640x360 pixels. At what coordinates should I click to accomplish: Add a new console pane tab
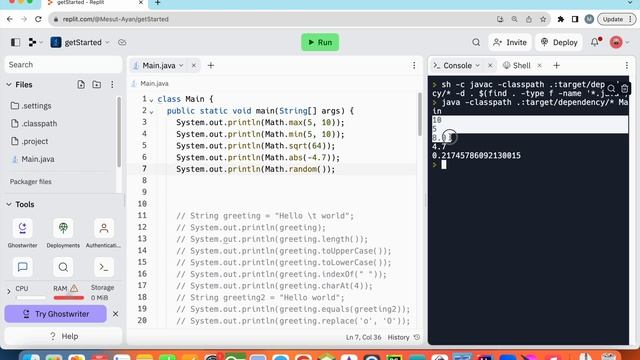556,65
